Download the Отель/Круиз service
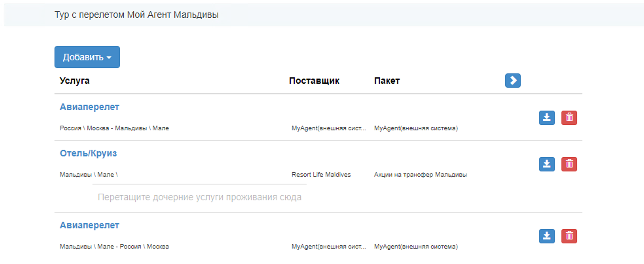The image size is (644, 264). click(547, 164)
